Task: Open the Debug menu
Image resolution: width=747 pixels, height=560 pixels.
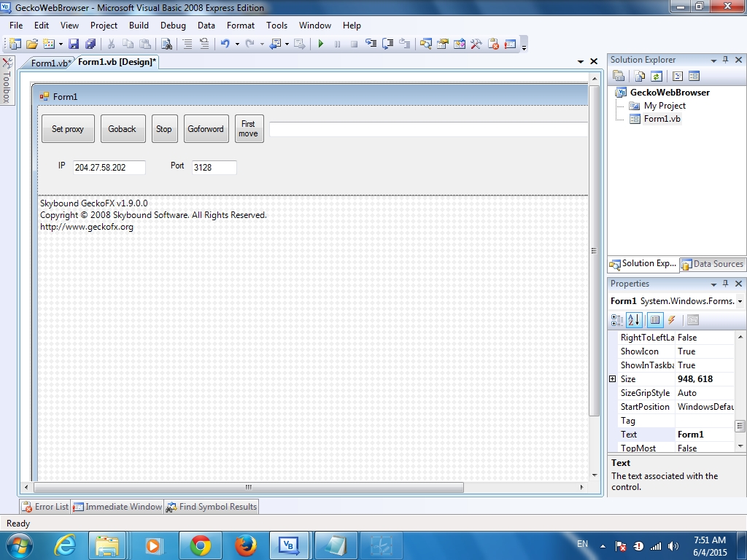Action: pos(173,26)
